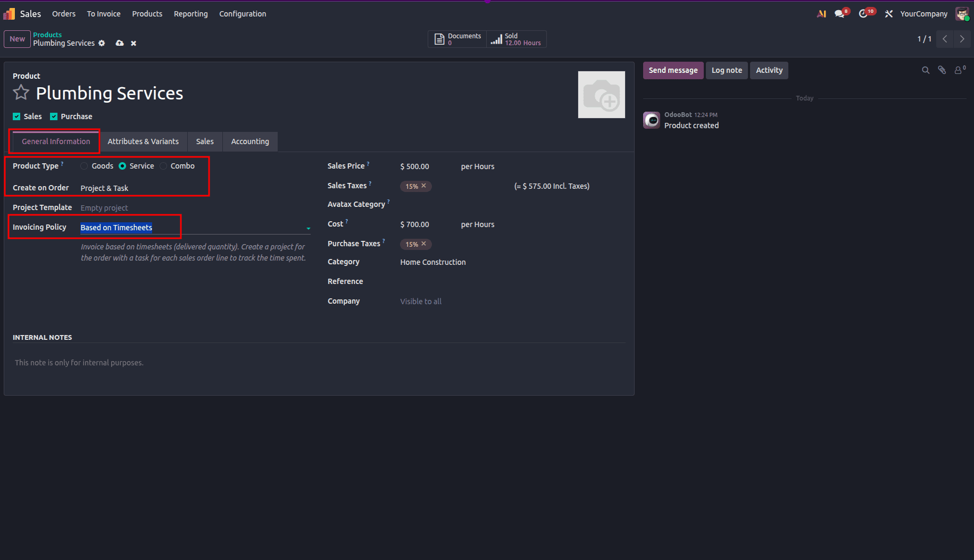
Task: Toggle the Purchase checkbox
Action: [x=54, y=116]
